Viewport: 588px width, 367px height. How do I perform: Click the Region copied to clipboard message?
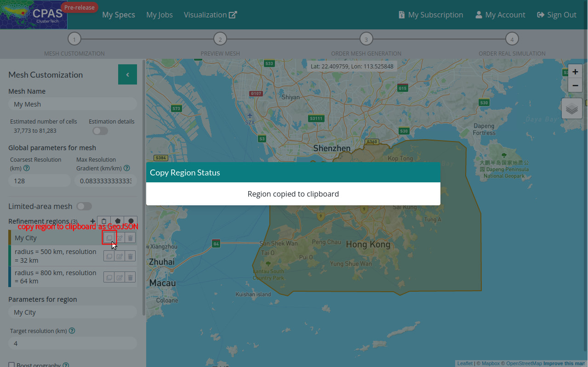[293, 194]
